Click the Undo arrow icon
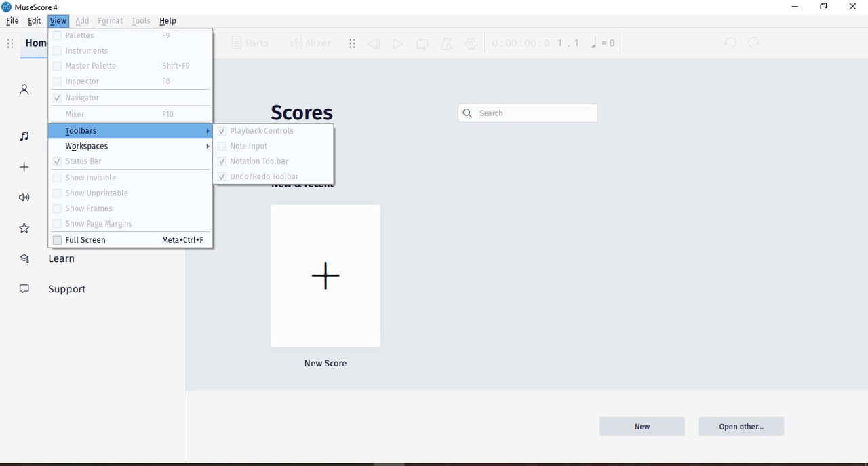868x466 pixels. [x=730, y=43]
